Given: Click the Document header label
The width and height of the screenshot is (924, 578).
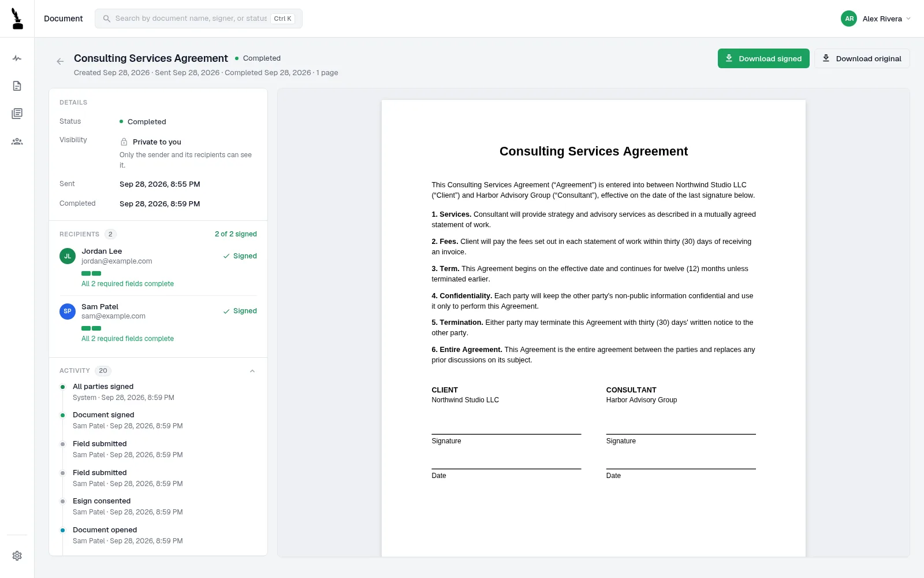Looking at the screenshot, I should pos(64,18).
